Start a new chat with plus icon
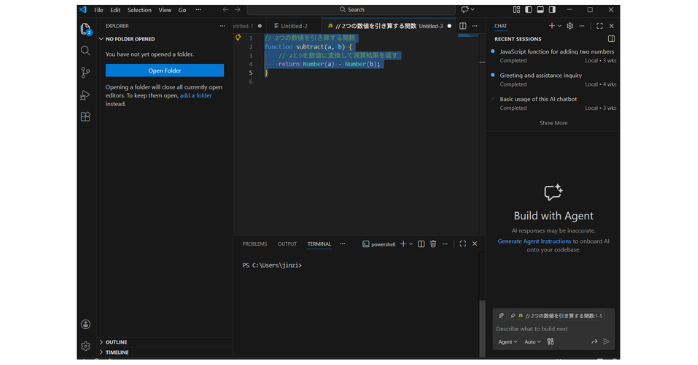698x365 pixels. 552,26
